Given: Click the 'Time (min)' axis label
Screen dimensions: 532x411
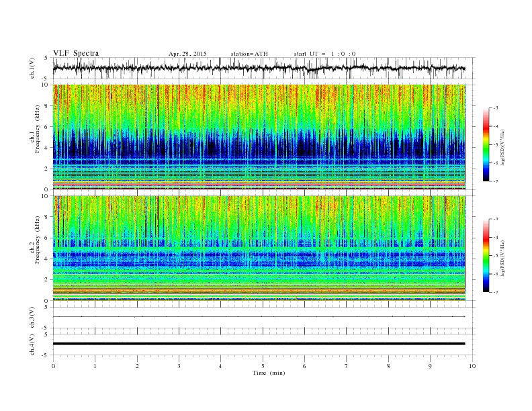Looking at the screenshot, I should pos(269,373).
